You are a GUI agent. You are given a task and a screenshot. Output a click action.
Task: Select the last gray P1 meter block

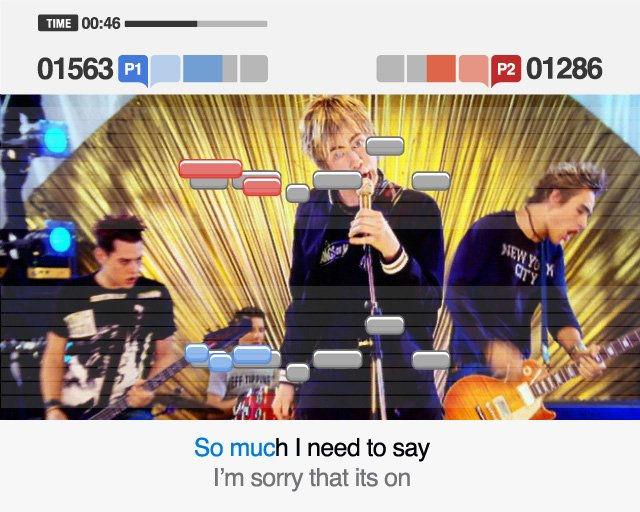point(254,69)
